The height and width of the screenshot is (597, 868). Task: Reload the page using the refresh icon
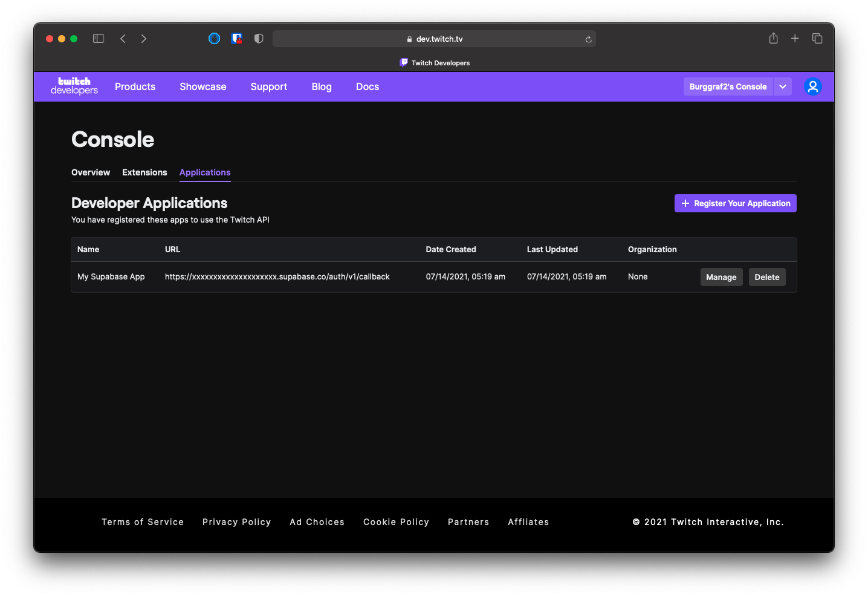click(x=588, y=39)
